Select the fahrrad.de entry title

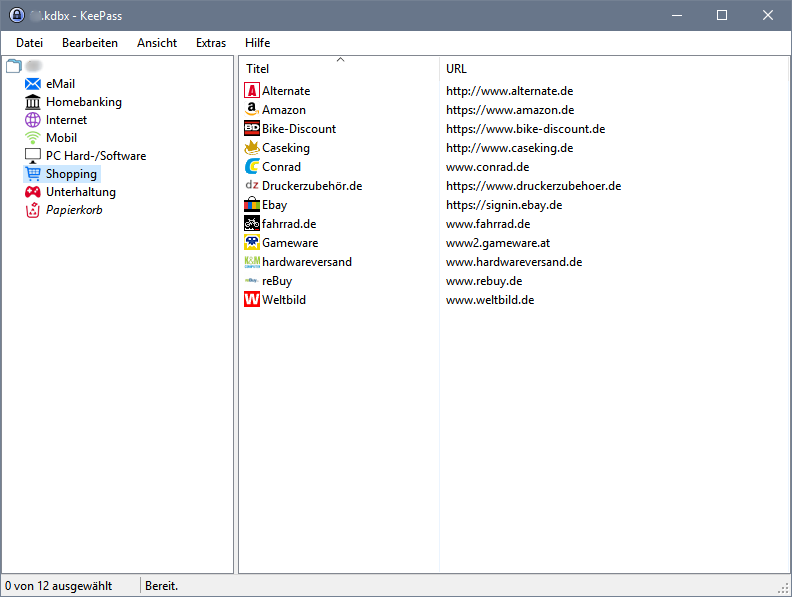tap(289, 224)
